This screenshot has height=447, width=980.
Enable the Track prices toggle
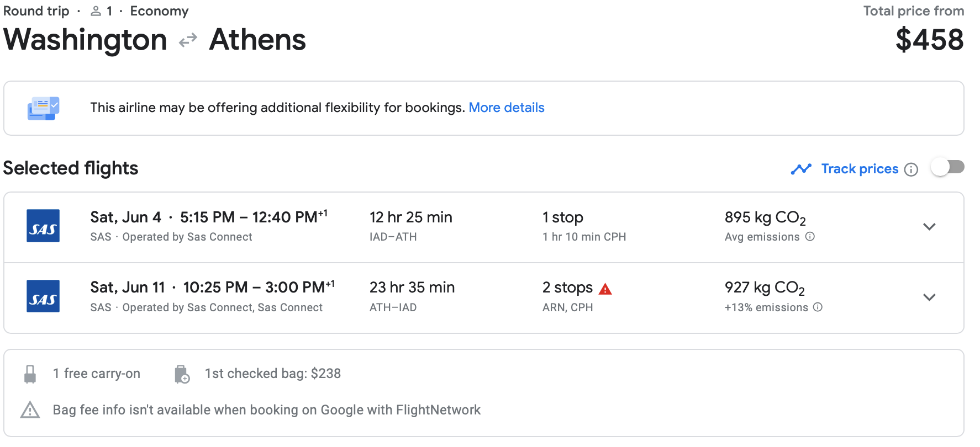tap(947, 167)
